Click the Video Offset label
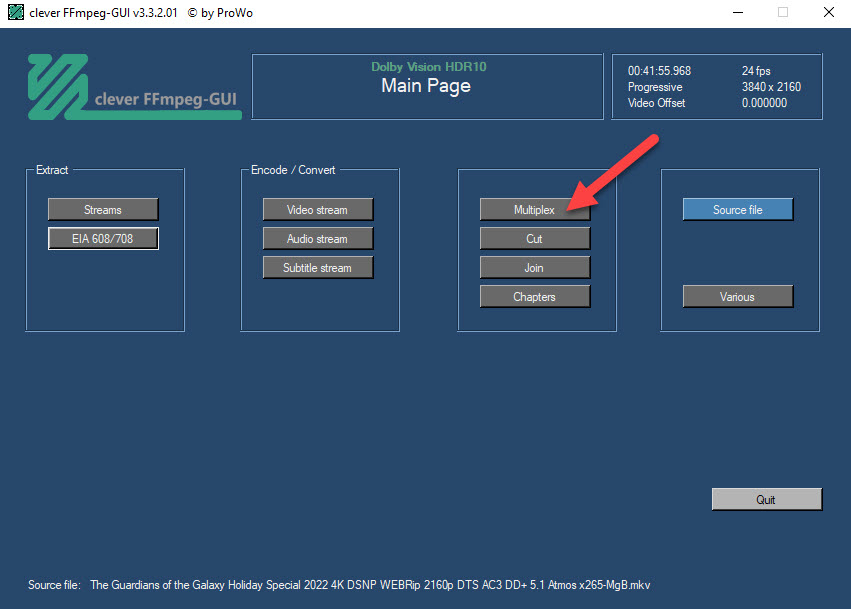 [657, 103]
